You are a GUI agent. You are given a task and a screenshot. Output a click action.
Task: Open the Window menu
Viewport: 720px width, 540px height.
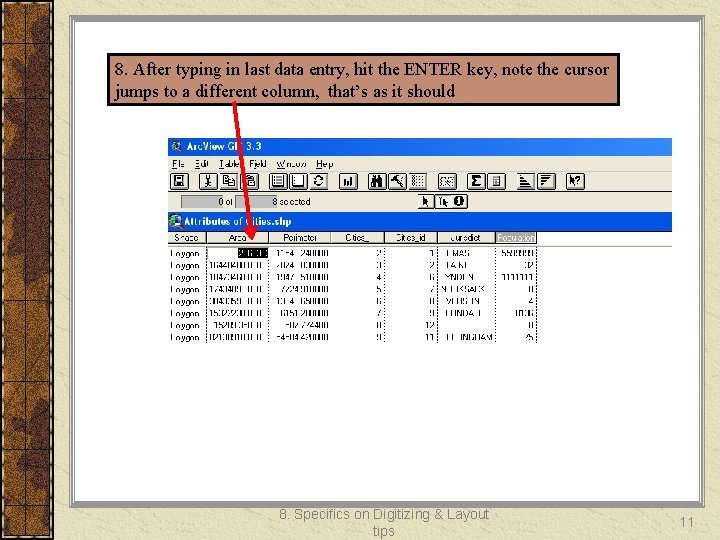292,164
